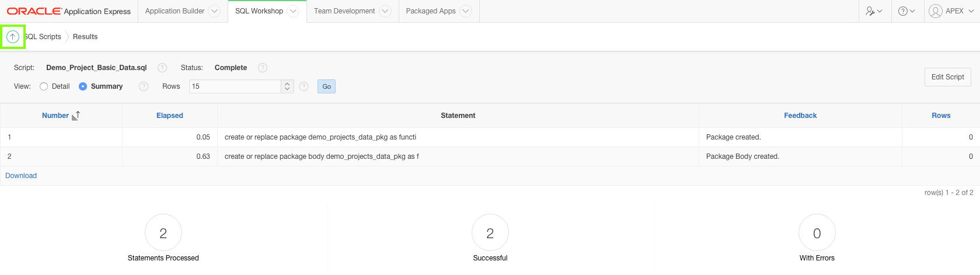This screenshot has height=275, width=980.
Task: Expand the SQL Workshop dropdown arrow
Action: point(293,11)
